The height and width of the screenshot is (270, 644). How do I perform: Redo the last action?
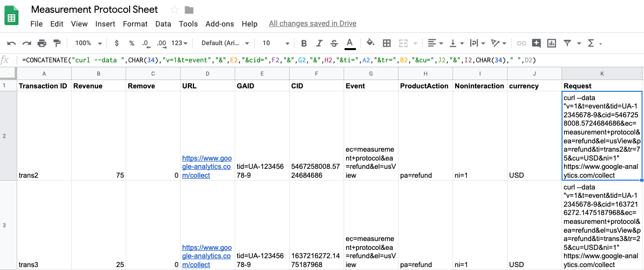point(27,43)
